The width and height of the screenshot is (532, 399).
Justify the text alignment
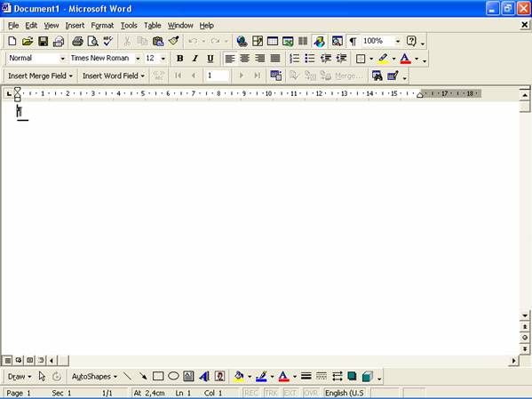point(275,59)
